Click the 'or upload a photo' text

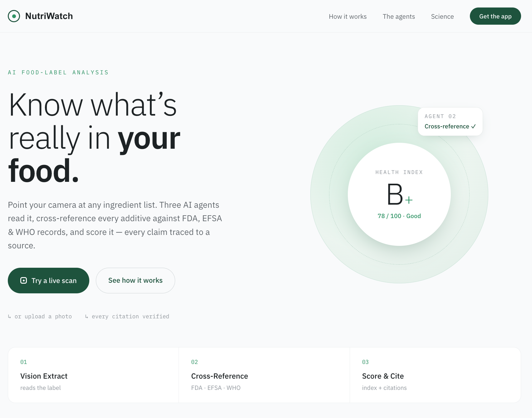(43, 316)
